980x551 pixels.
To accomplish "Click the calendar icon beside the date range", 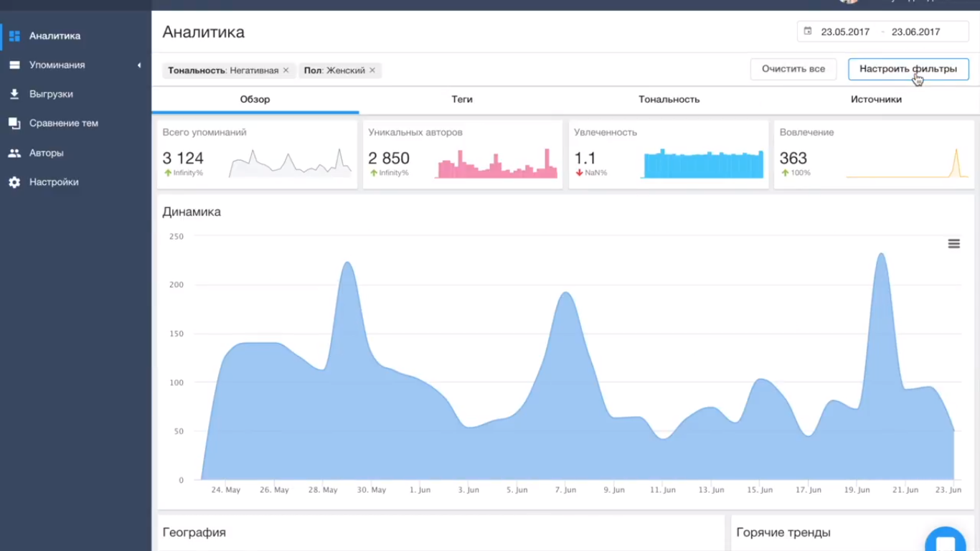I will (x=808, y=32).
